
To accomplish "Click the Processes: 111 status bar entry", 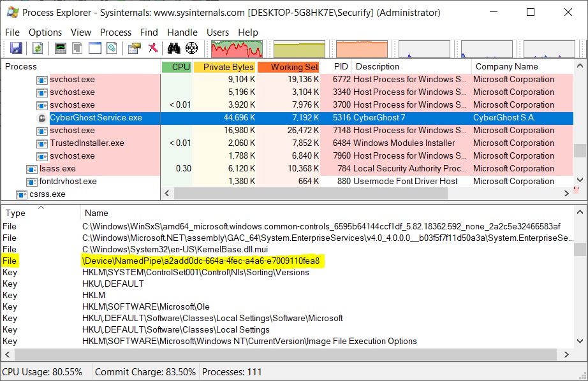I will 232,372.
